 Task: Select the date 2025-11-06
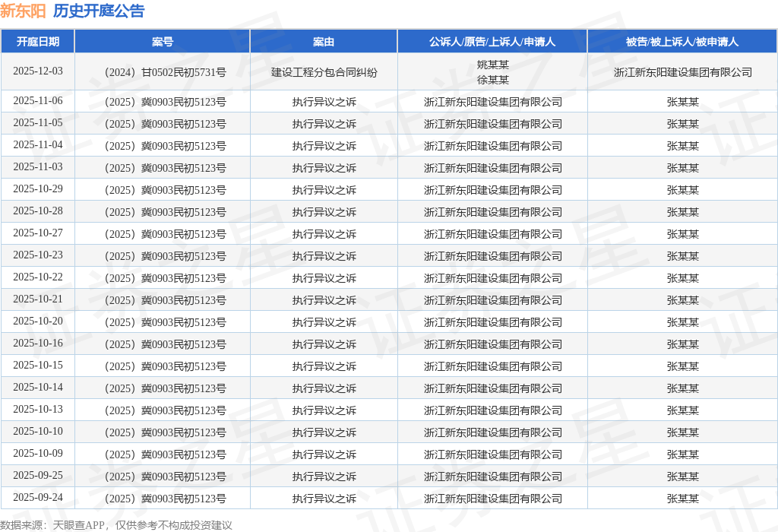pos(38,101)
